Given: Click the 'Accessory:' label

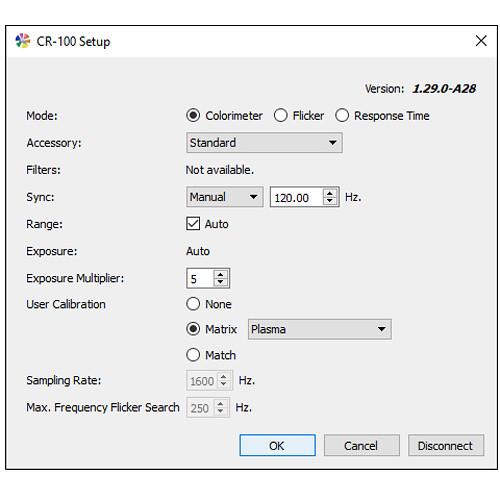Looking at the screenshot, I should click(x=54, y=143).
